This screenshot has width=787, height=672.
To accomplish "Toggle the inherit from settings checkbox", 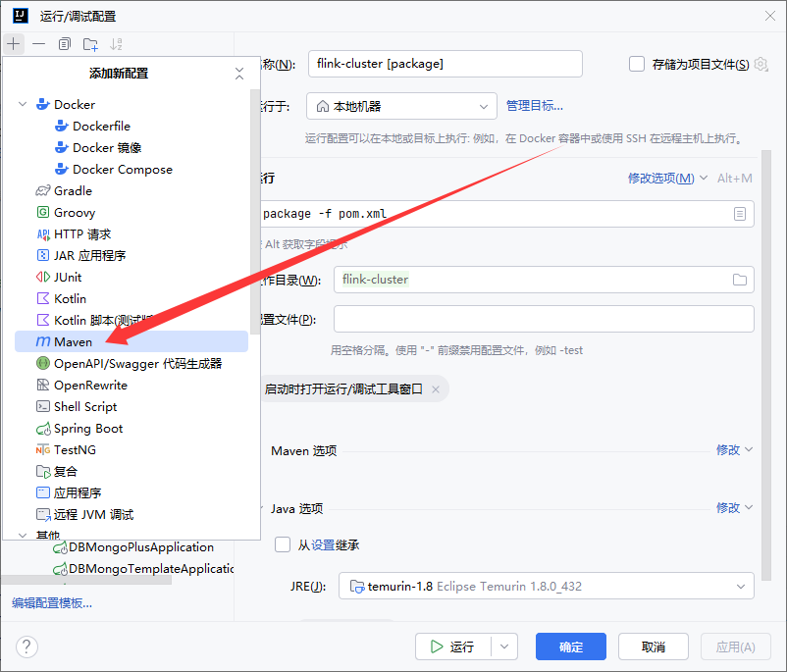I will click(283, 544).
